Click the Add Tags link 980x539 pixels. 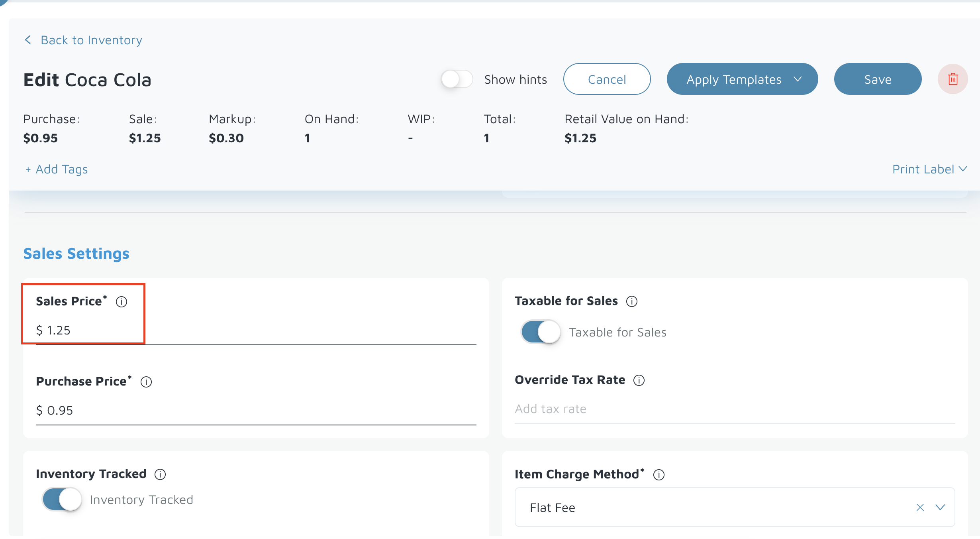(57, 169)
